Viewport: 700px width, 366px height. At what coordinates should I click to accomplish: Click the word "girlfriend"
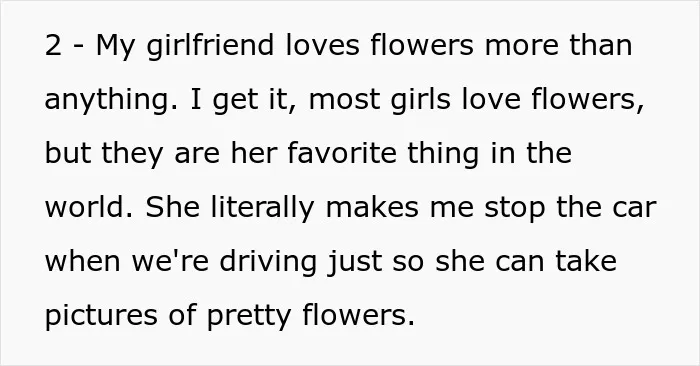coord(210,47)
